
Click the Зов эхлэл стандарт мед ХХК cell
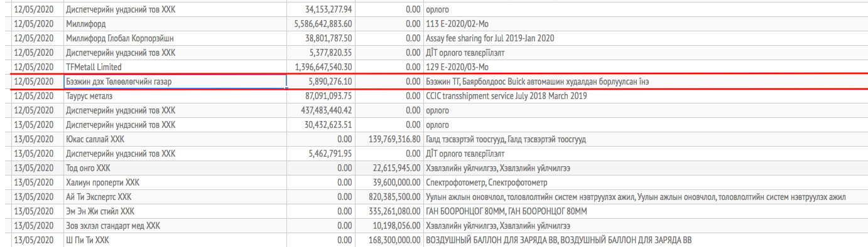pos(175,226)
